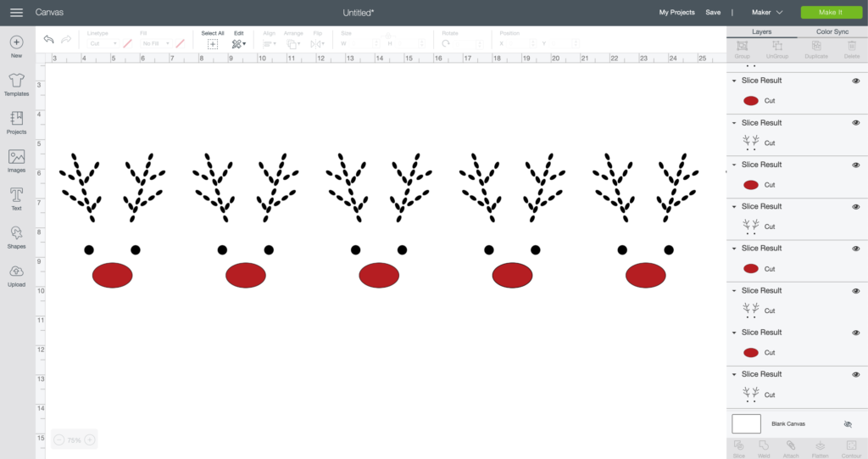Open the Linetype dropdown
Screen dimensions: 868x459
tap(103, 43)
